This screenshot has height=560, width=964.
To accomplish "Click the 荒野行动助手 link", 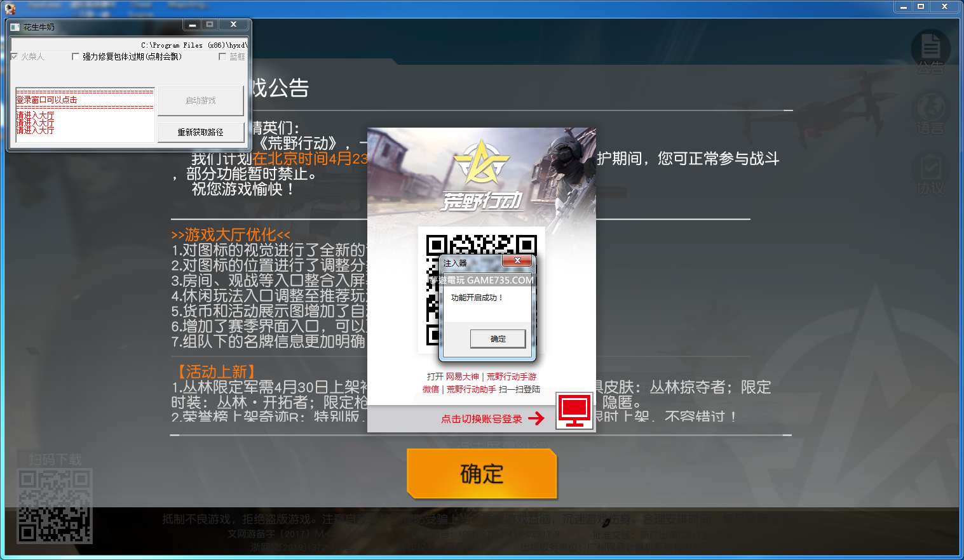I will 472,389.
